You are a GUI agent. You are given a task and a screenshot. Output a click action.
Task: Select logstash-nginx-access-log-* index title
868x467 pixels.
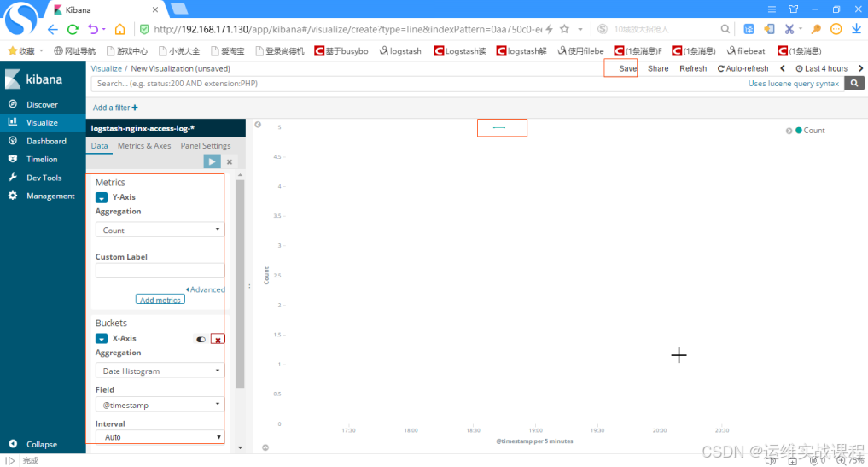(143, 128)
